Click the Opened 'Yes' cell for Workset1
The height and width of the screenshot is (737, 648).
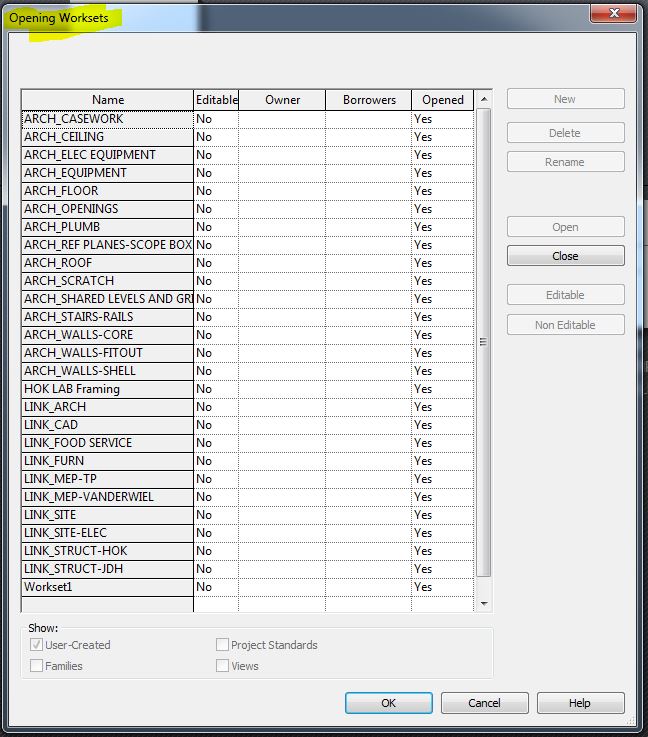click(442, 587)
